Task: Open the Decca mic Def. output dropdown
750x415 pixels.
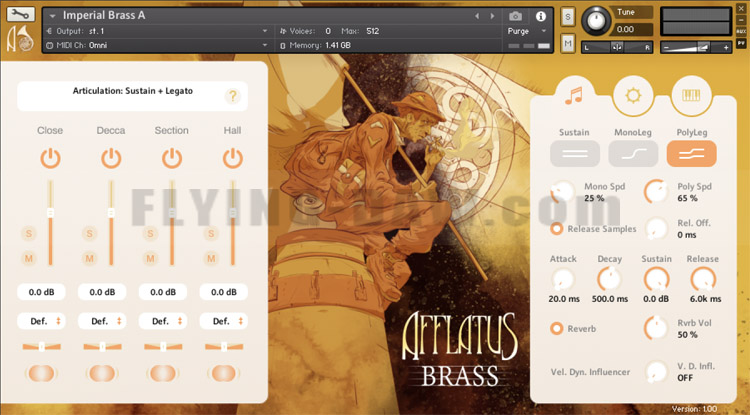Action: tap(102, 321)
